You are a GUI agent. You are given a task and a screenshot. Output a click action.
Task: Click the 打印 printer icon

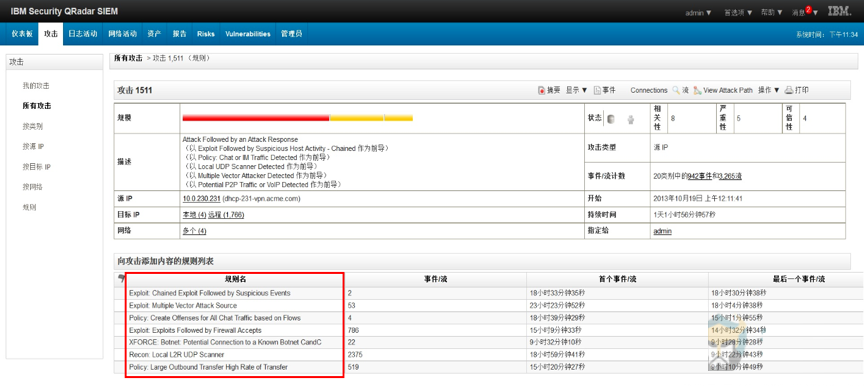pyautogui.click(x=789, y=90)
